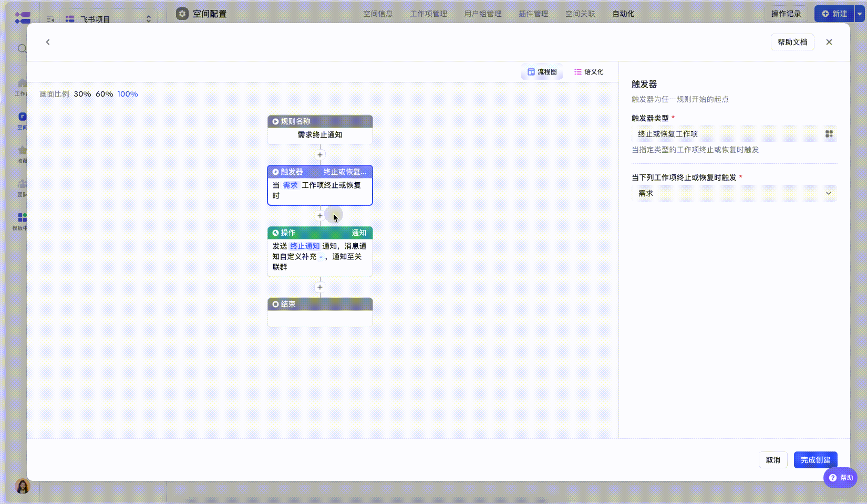Open the 自动化 tab in the background page

point(623,14)
